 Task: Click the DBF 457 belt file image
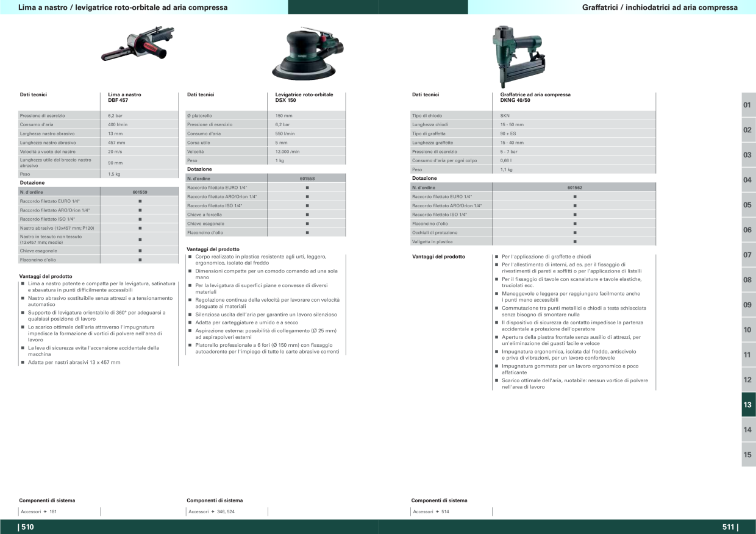[x=137, y=43]
